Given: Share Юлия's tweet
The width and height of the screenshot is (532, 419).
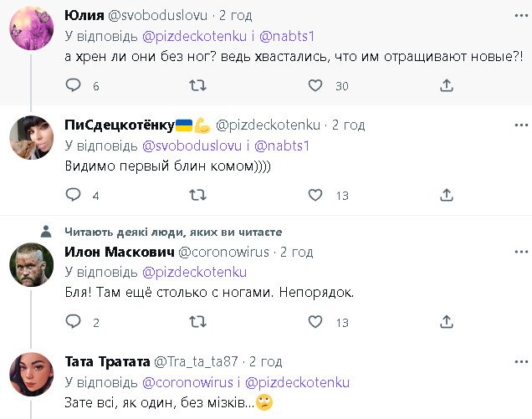Looking at the screenshot, I should 447,85.
